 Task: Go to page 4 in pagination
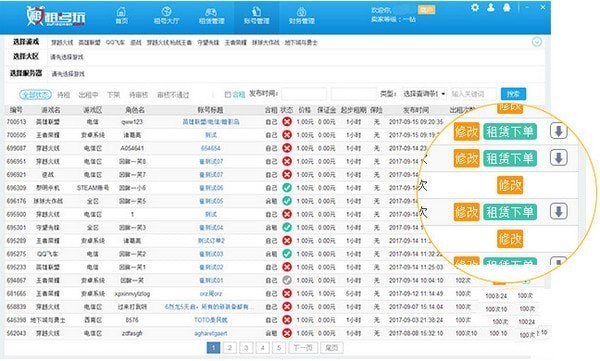[262, 348]
